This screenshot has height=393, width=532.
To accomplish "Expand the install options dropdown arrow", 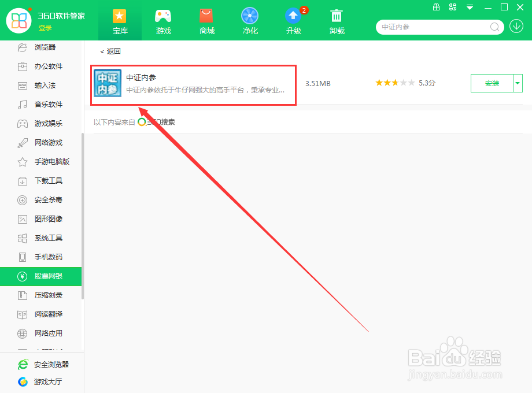I will [518, 83].
